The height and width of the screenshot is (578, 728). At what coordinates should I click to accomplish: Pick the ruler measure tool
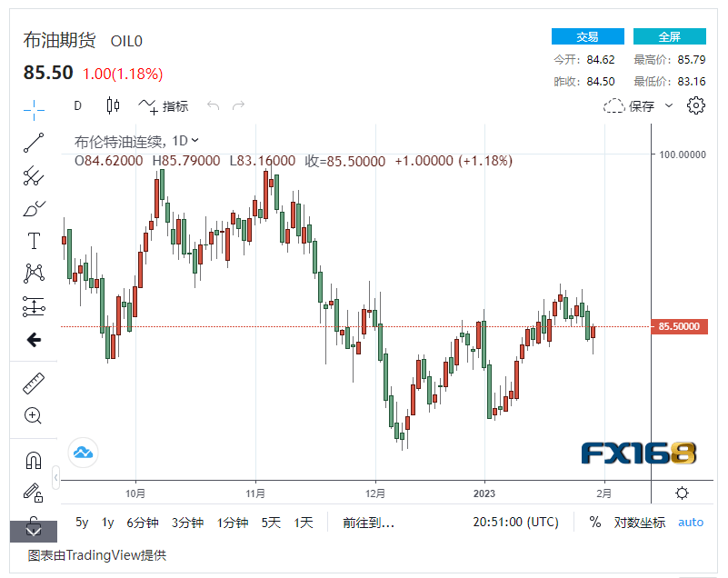coord(34,384)
